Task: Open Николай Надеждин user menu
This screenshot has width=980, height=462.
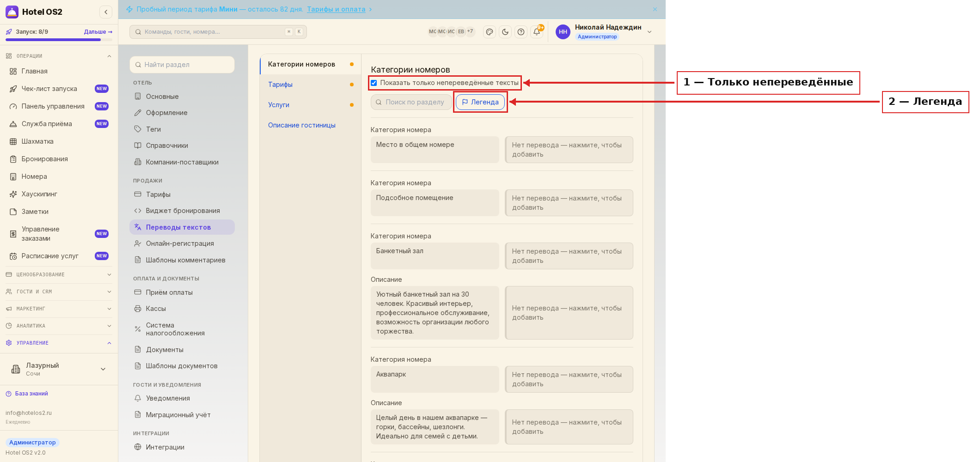Action: [x=604, y=31]
